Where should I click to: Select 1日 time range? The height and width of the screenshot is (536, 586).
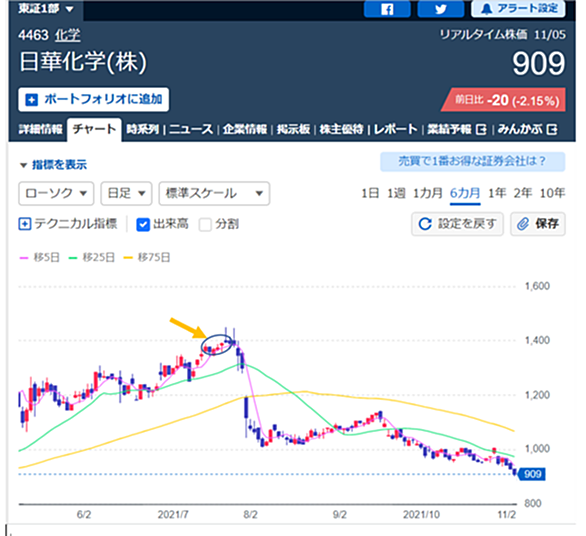point(370,193)
